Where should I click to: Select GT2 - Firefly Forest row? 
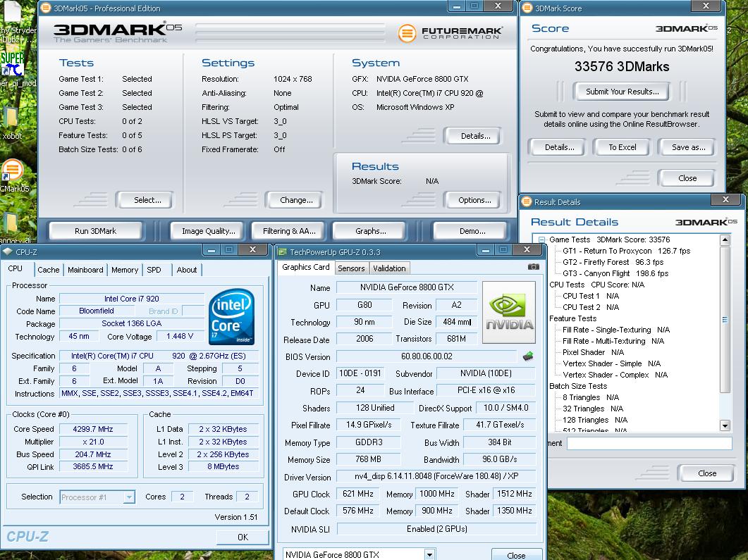613,262
